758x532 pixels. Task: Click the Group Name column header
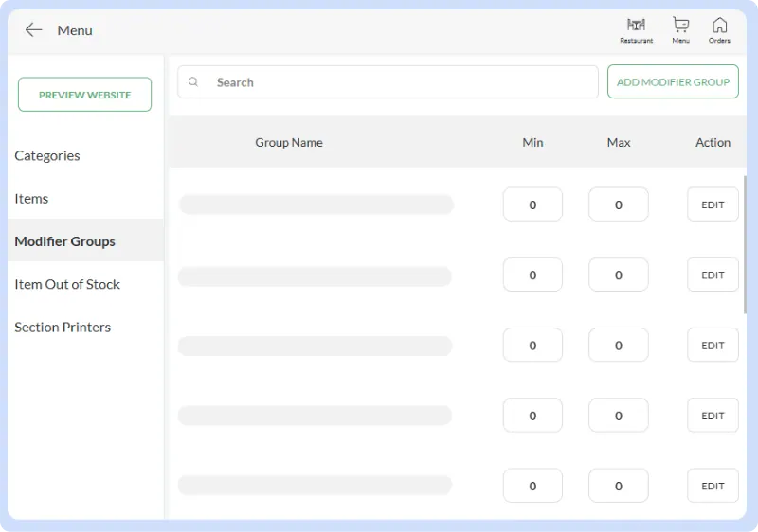point(289,142)
